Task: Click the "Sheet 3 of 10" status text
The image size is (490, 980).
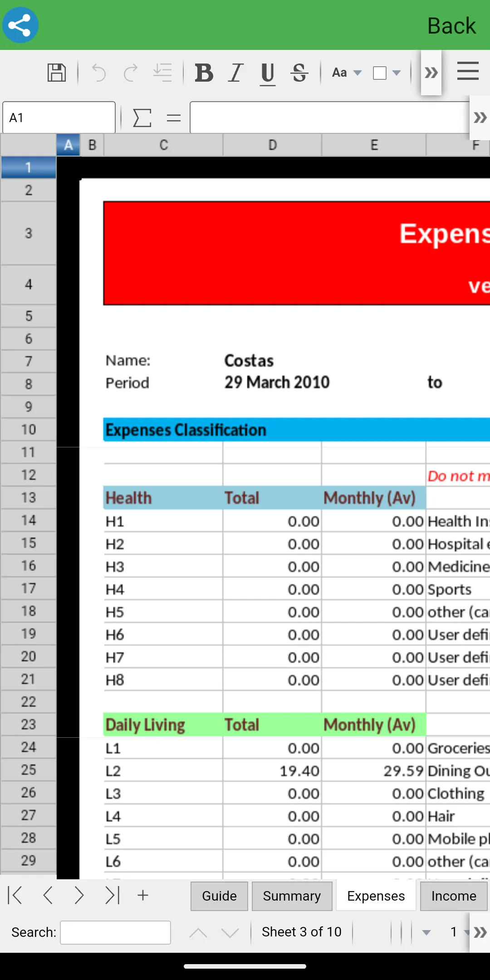Action: point(302,932)
